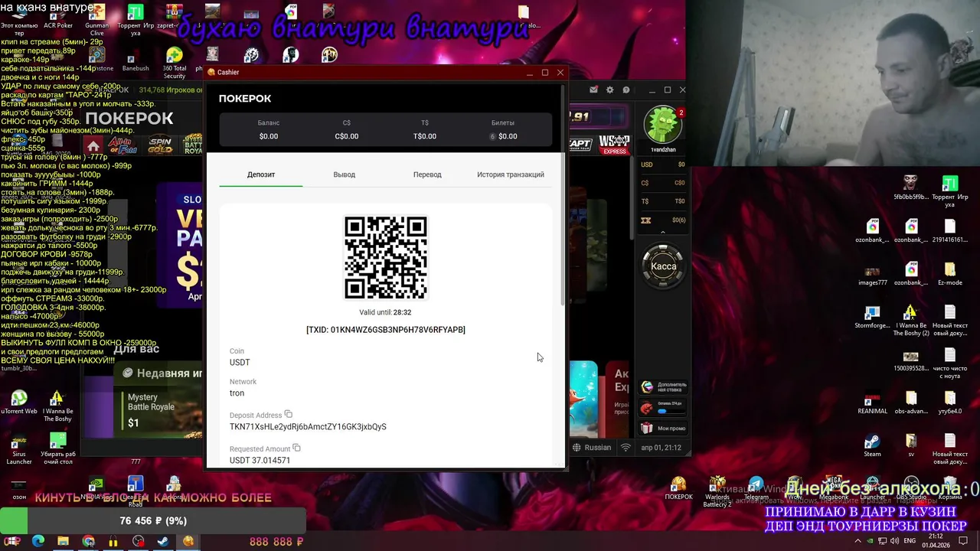Open the WSOP Express banner in lobby
This screenshot has width=980, height=551.
pos(614,144)
